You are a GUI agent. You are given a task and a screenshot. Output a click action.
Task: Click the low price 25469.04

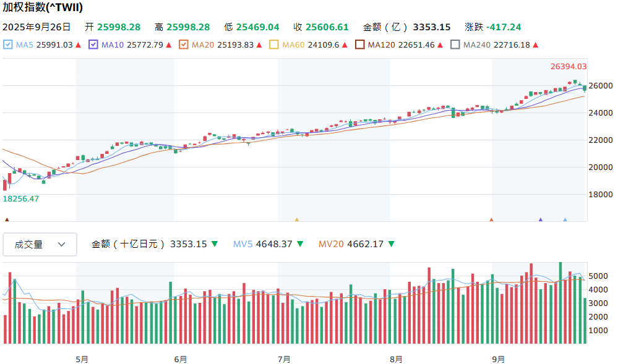point(257,27)
